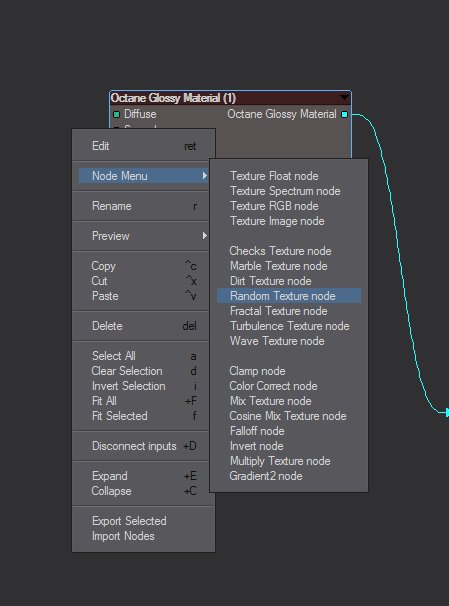Add a Multiply Texture node
This screenshot has width=449, height=606.
pyautogui.click(x=289, y=461)
